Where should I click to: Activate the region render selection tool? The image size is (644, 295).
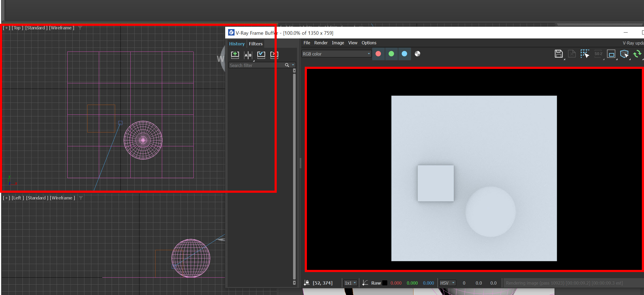[x=585, y=54]
